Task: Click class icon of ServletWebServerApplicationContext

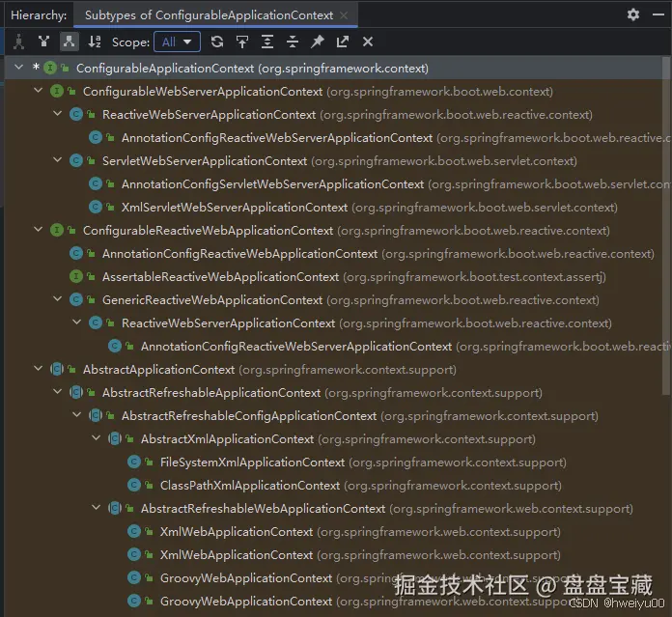Action: pyautogui.click(x=76, y=160)
